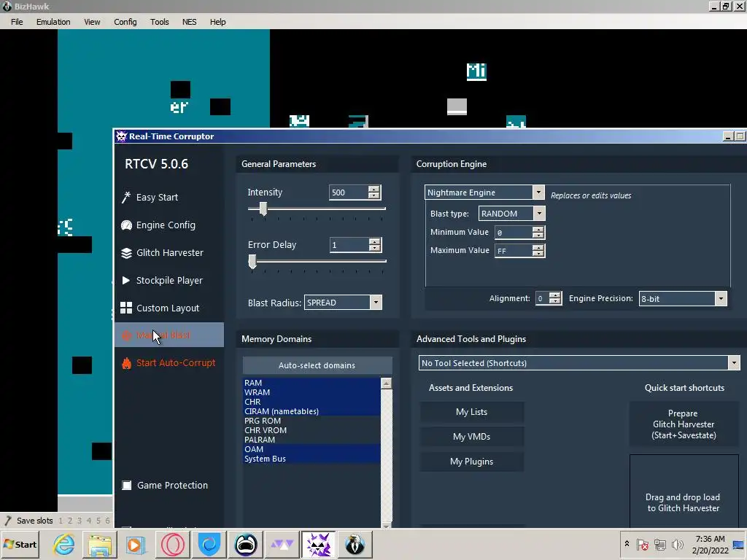Deselect the WRAM memory domain

pyautogui.click(x=311, y=392)
